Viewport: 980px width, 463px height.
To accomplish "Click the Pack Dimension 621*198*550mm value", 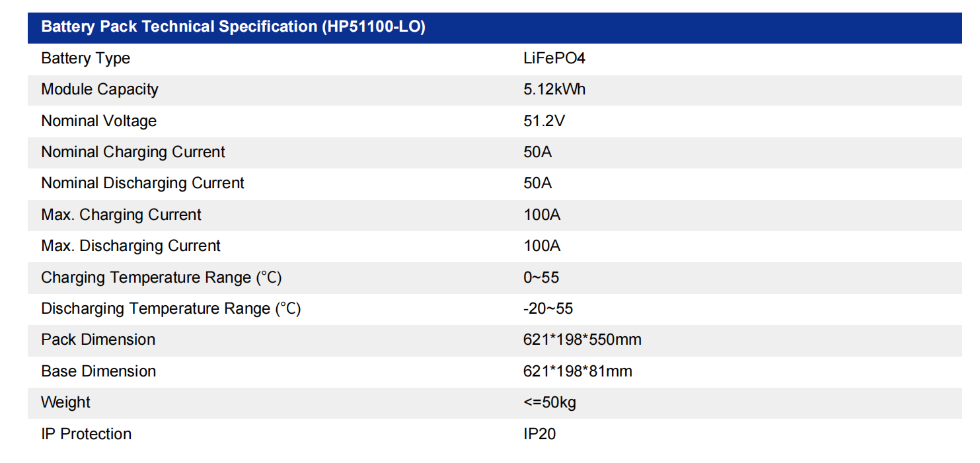I will [x=582, y=339].
